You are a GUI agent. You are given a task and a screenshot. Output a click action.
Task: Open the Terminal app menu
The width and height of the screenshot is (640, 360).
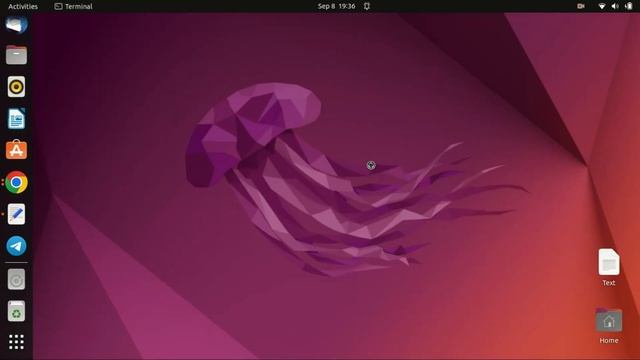[73, 6]
